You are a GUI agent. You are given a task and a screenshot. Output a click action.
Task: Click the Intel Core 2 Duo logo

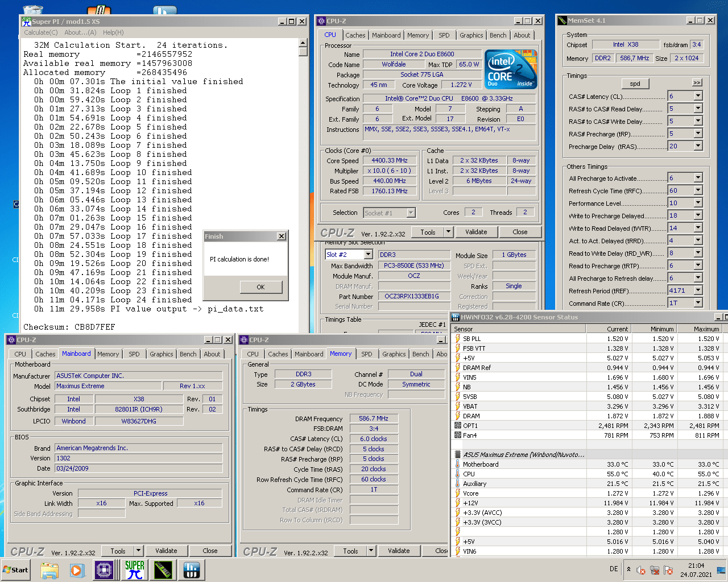click(511, 70)
